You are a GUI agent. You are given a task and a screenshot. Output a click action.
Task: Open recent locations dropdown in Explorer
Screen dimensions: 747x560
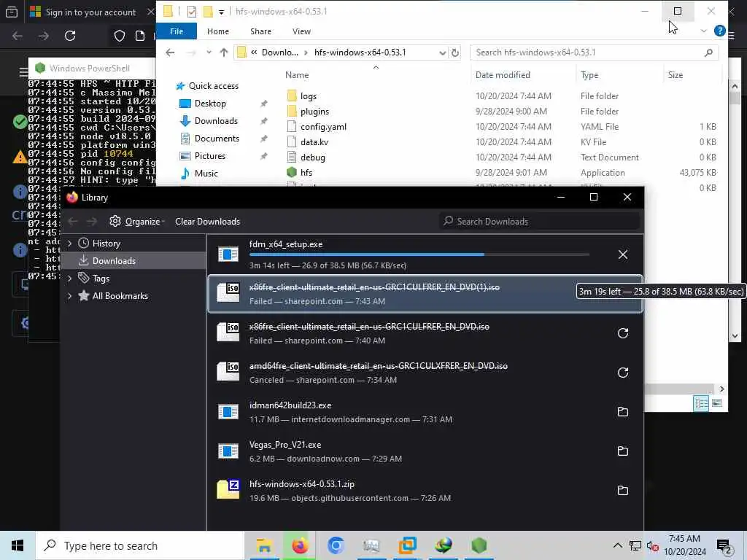[x=209, y=52]
